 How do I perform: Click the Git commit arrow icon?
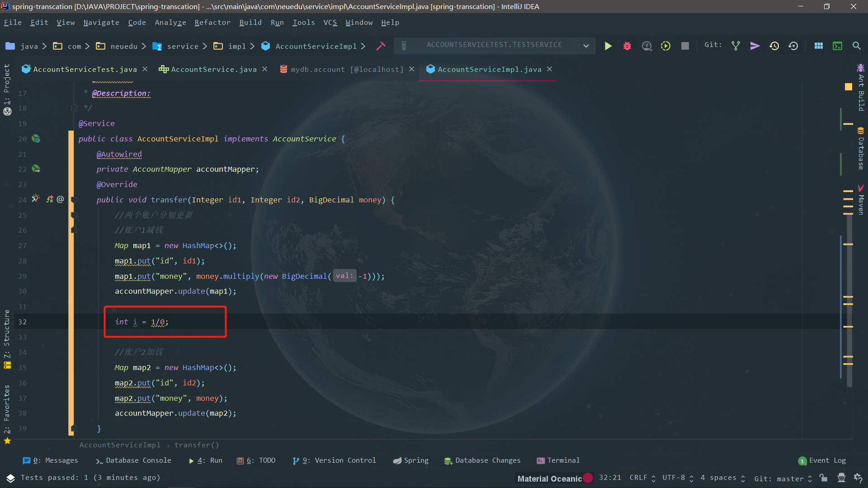pos(755,46)
